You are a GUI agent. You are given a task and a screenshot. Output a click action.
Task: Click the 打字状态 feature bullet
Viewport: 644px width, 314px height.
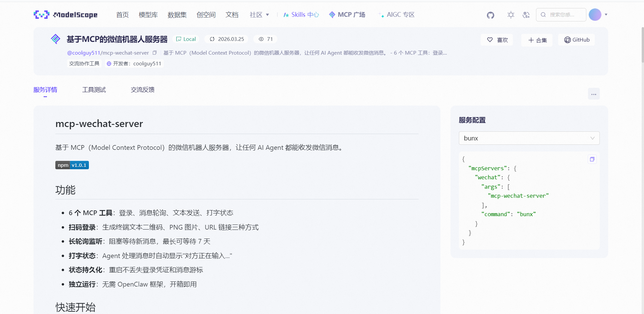coord(150,256)
